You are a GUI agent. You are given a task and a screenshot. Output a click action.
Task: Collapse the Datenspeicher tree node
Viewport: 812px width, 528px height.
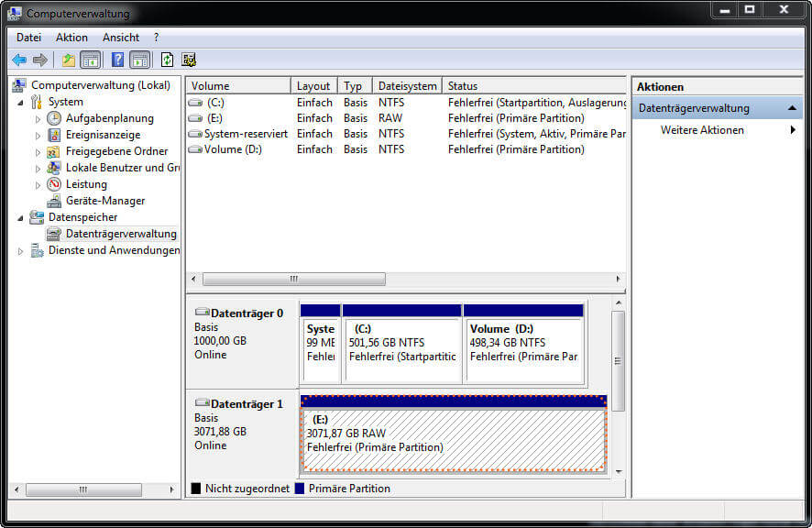click(x=21, y=217)
